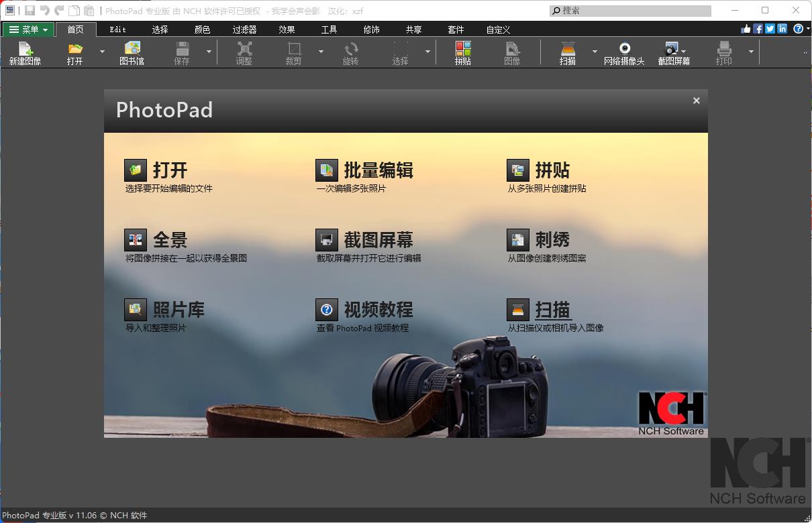Screen dimensions: 812x523
Task: Close the PhotoPad welcome panel
Action: coord(697,101)
